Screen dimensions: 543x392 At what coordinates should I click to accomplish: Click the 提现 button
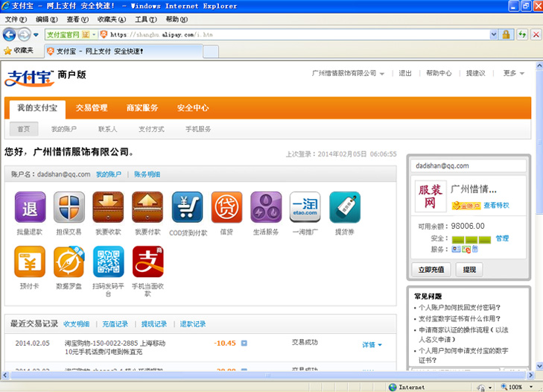469,270
